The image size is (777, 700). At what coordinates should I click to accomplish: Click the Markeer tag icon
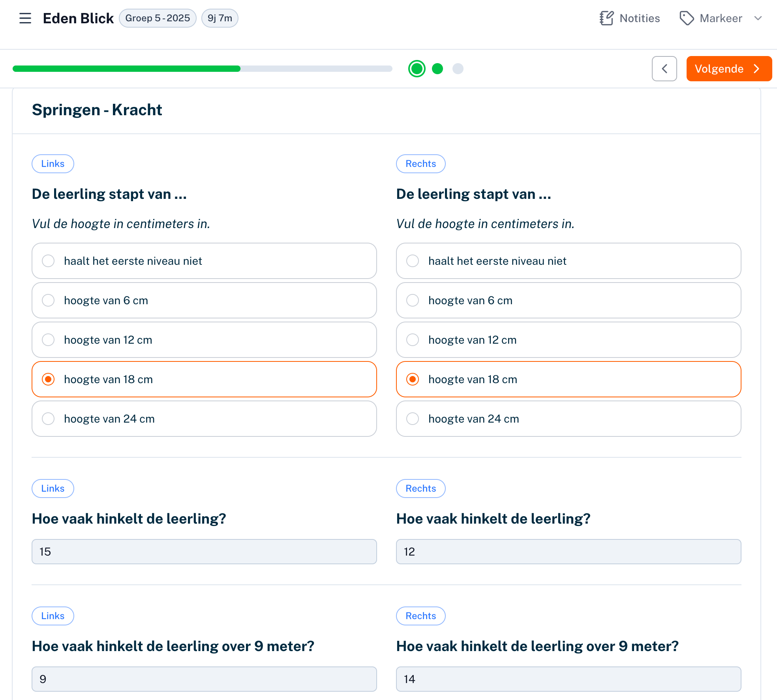pyautogui.click(x=687, y=18)
